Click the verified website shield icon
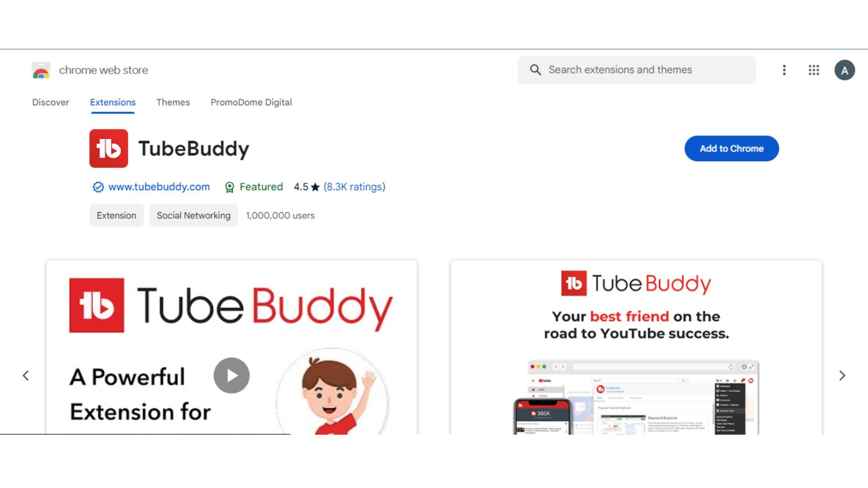The height and width of the screenshot is (488, 868). [x=98, y=187]
